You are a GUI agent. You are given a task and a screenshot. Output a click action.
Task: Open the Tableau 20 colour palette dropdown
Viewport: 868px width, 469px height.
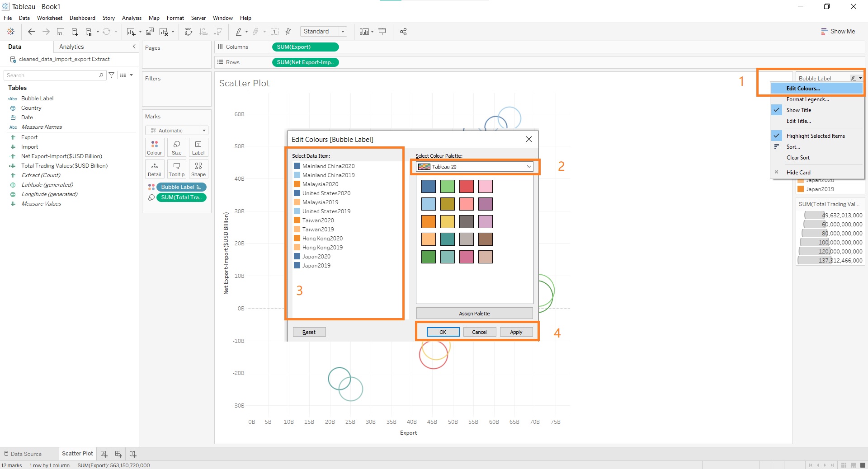click(x=474, y=167)
